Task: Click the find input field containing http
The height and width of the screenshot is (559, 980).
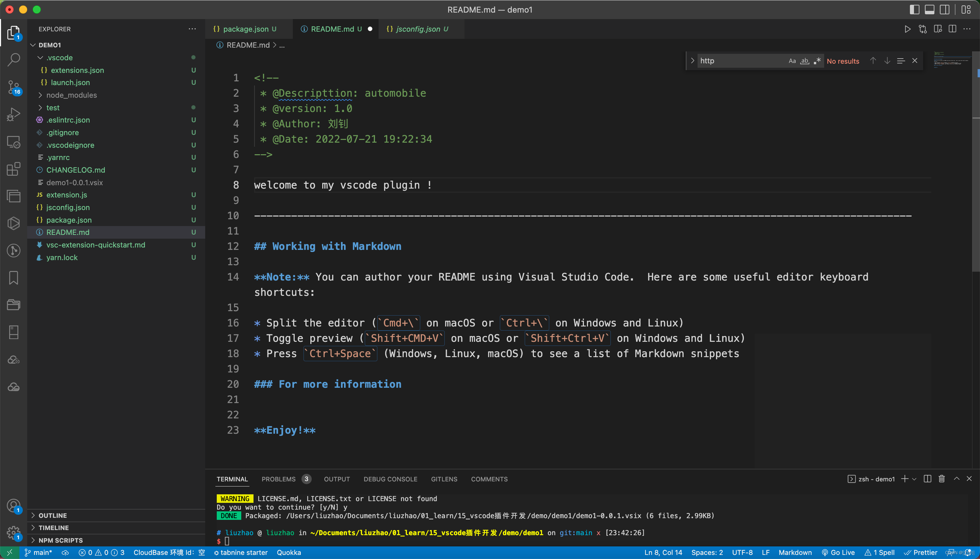Action: click(740, 61)
